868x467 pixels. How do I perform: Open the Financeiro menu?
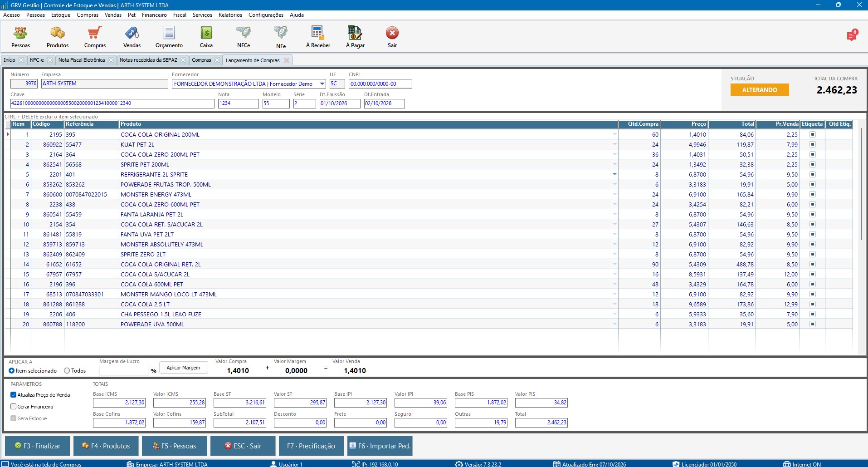tap(154, 15)
